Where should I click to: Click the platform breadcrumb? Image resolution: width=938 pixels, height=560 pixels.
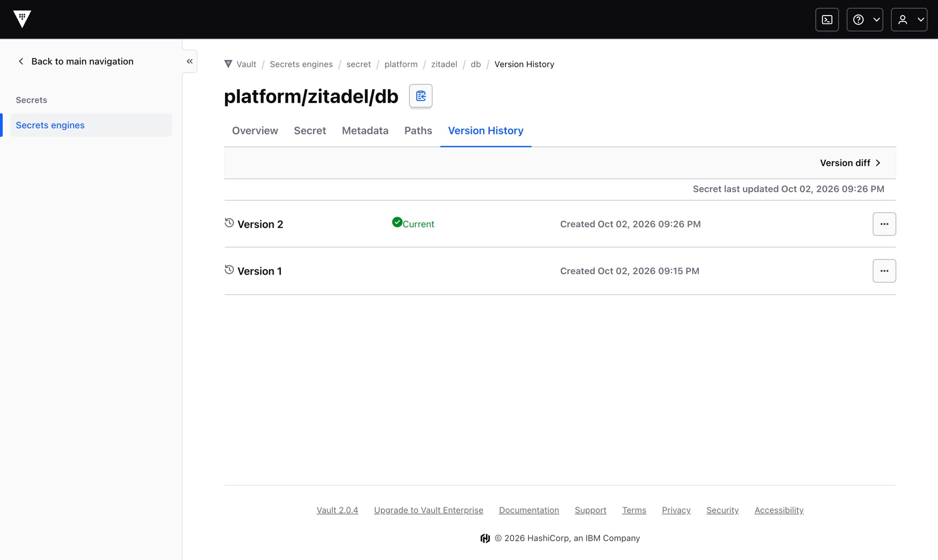401,64
